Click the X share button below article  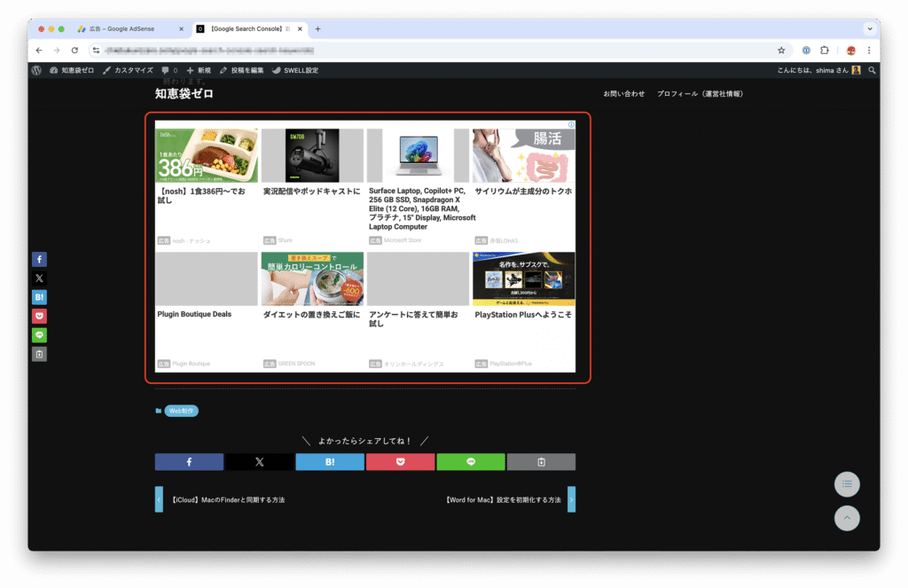point(260,462)
